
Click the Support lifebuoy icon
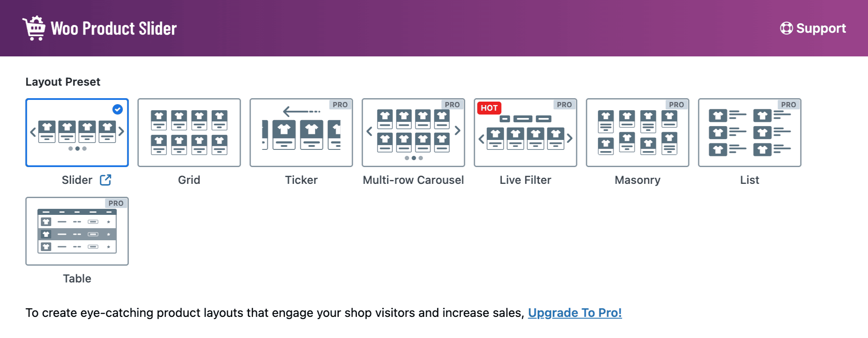coord(787,28)
